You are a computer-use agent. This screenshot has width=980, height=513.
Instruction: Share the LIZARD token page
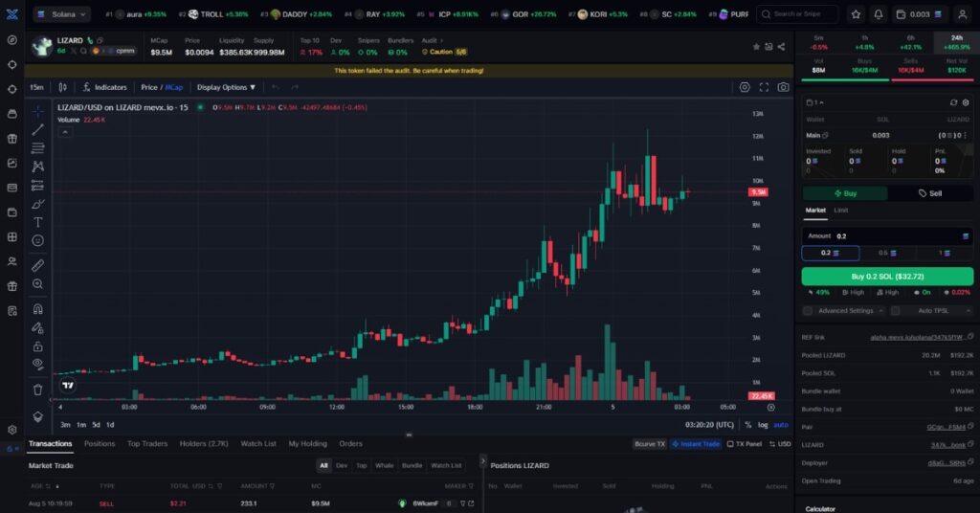[x=781, y=47]
